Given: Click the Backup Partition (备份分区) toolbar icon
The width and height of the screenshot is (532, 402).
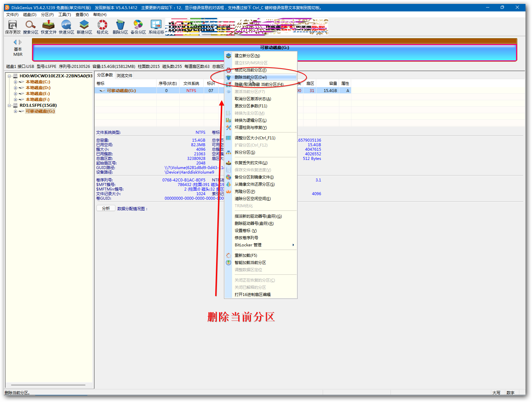Looking at the screenshot, I should click(138, 27).
